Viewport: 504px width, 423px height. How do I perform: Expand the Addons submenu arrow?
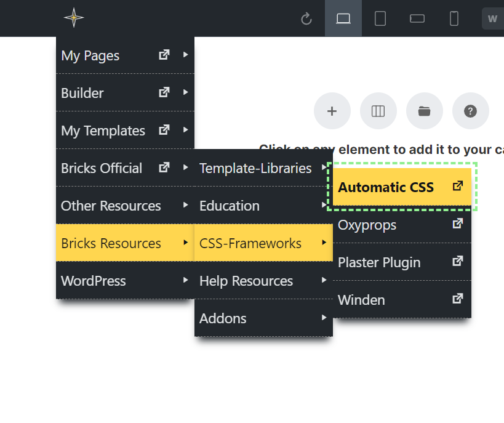point(324,318)
